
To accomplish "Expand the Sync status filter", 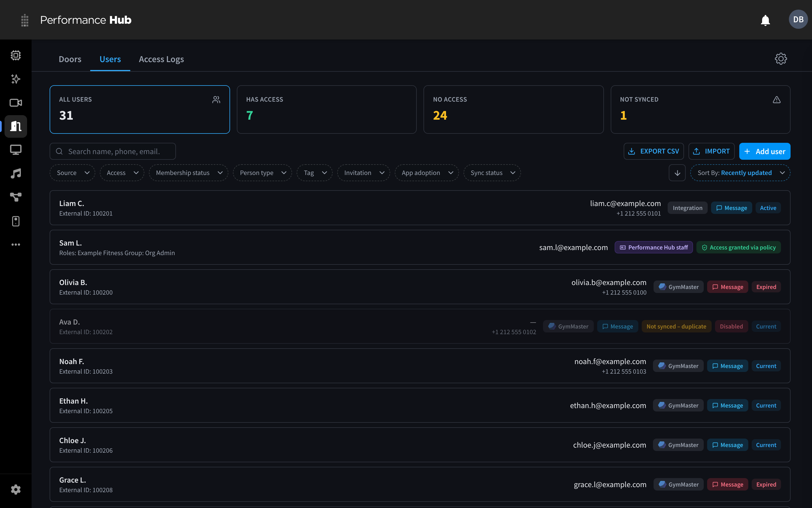I will pos(492,173).
